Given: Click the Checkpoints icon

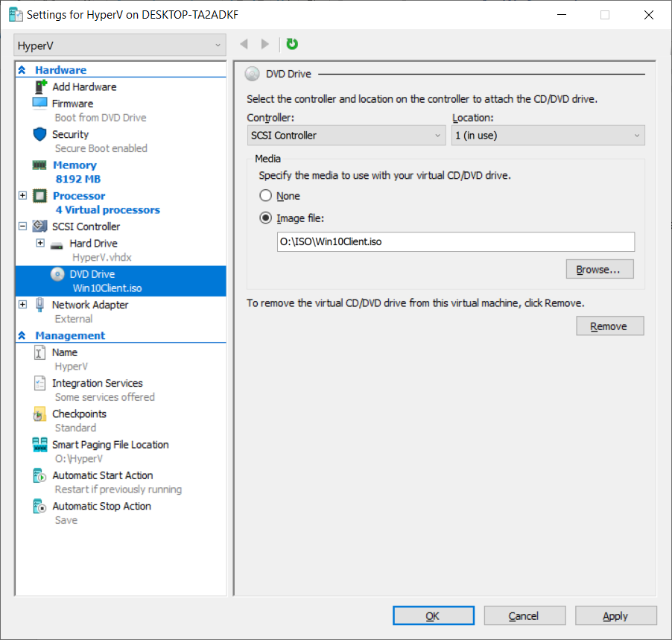Looking at the screenshot, I should pos(40,414).
